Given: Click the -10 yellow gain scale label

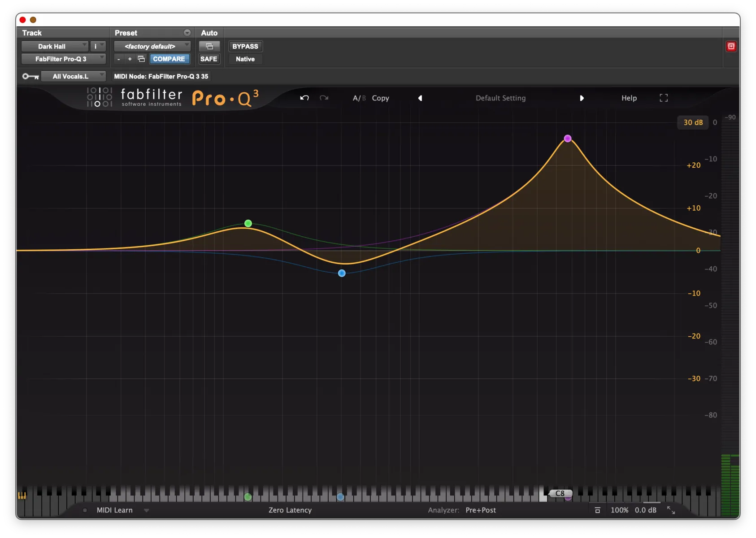Looking at the screenshot, I should click(x=694, y=293).
